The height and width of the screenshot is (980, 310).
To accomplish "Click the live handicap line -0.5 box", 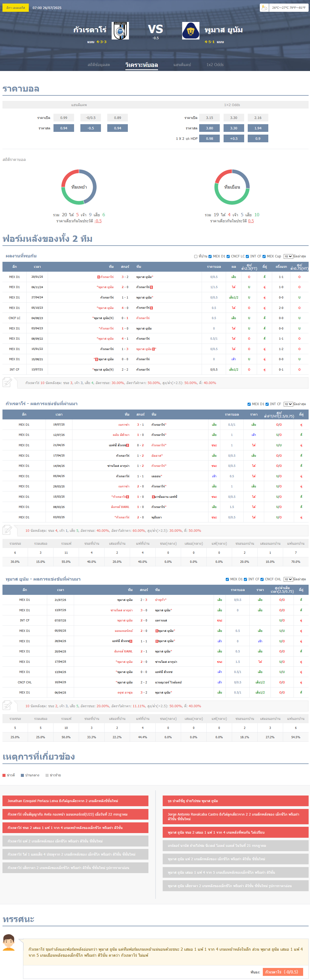I will (x=91, y=128).
